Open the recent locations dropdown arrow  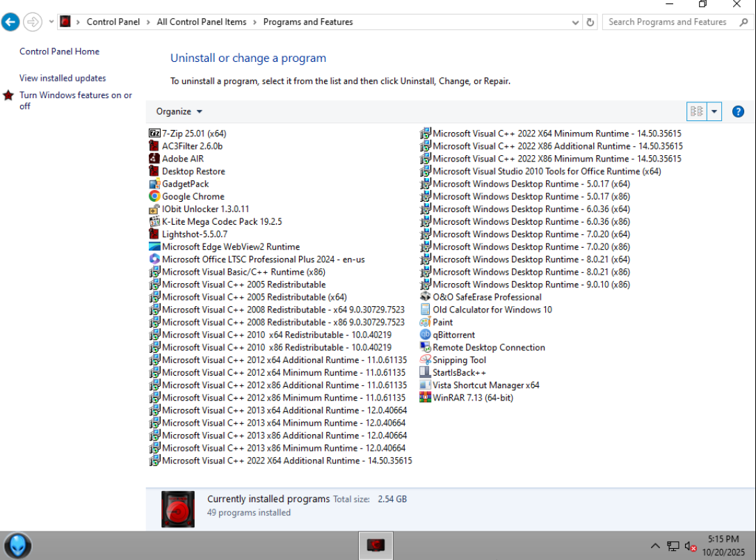(51, 22)
